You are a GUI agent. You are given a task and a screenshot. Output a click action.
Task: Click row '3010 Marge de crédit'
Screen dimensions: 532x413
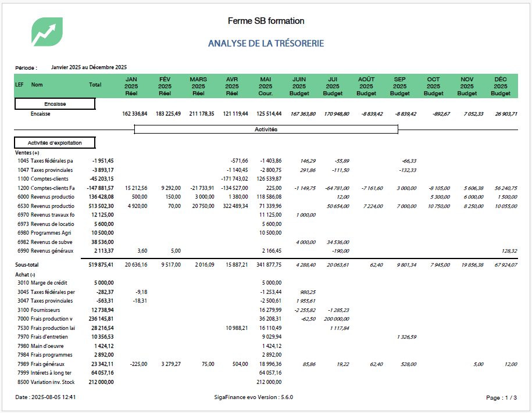(x=266, y=282)
